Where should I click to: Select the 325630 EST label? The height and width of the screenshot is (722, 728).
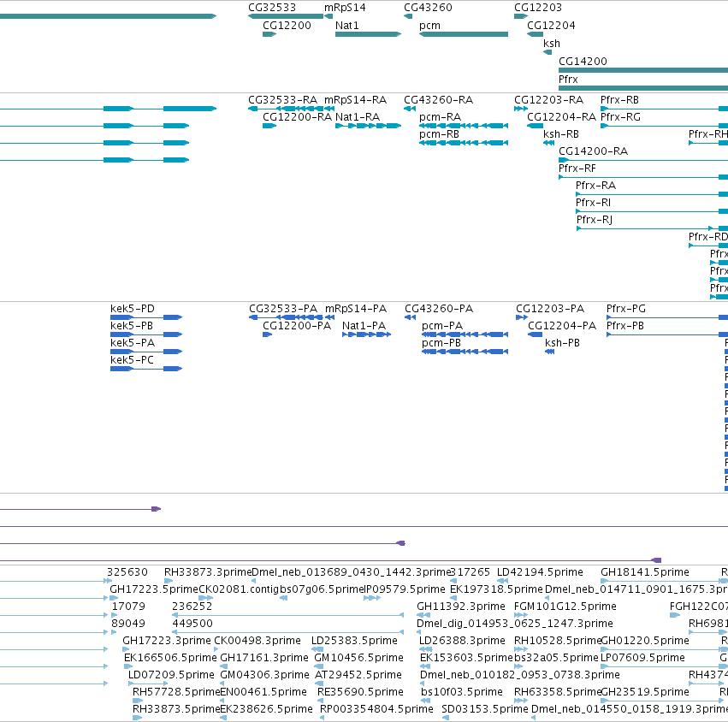[x=127, y=572]
